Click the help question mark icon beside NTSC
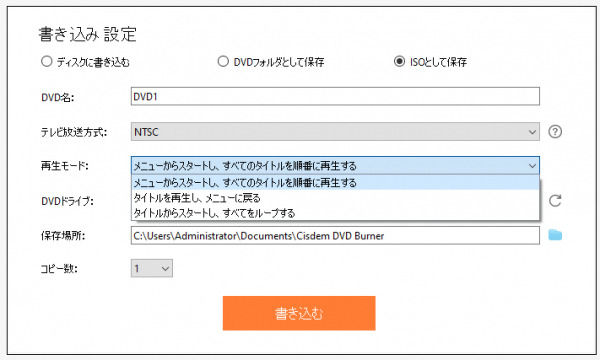The height and width of the screenshot is (360, 600). click(x=555, y=132)
